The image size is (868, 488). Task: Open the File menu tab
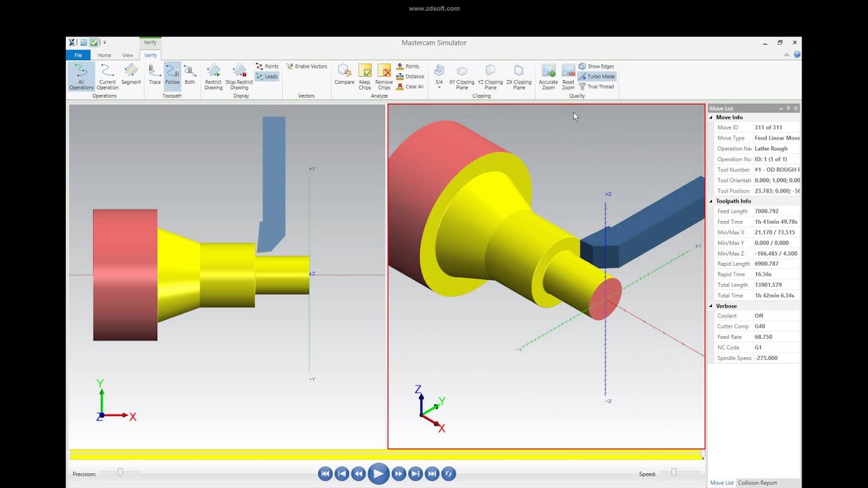tap(78, 55)
